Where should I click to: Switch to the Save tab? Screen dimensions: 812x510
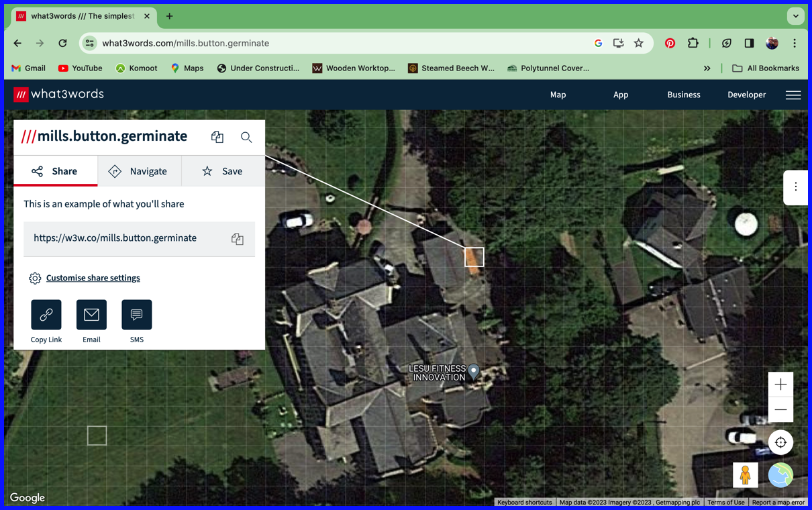tap(223, 171)
